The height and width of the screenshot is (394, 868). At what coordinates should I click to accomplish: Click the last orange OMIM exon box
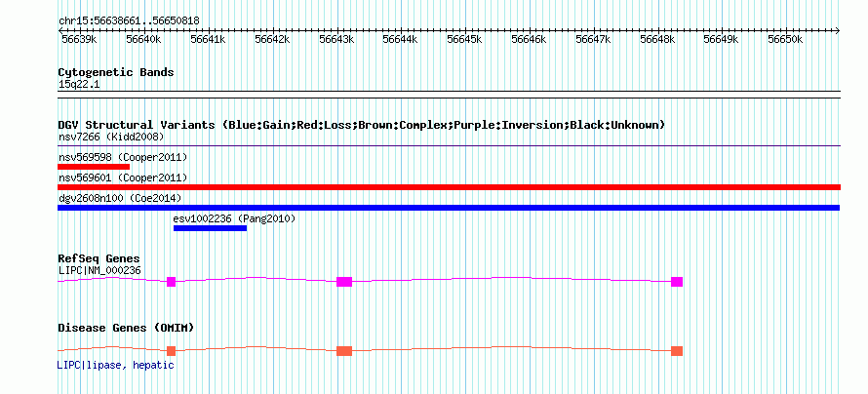677,351
